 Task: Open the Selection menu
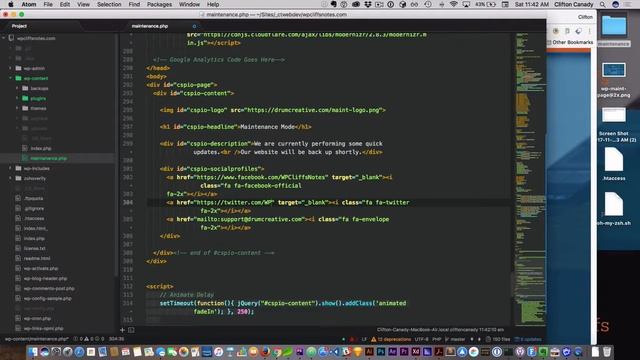pos(109,4)
